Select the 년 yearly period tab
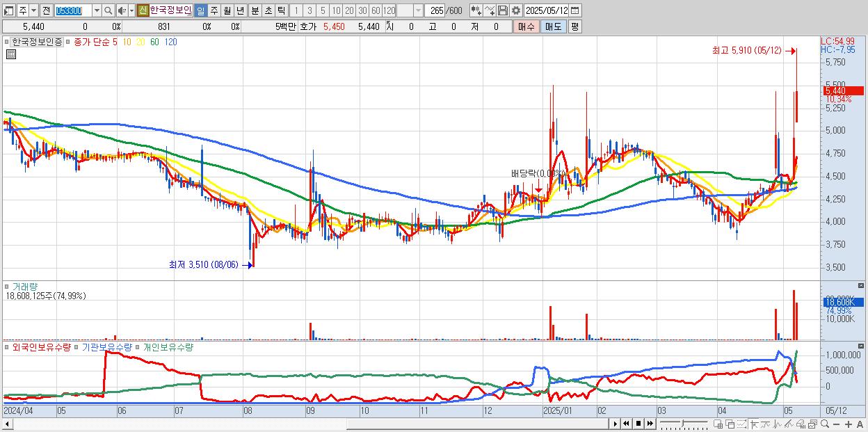The width and height of the screenshot is (868, 432). pos(240,10)
